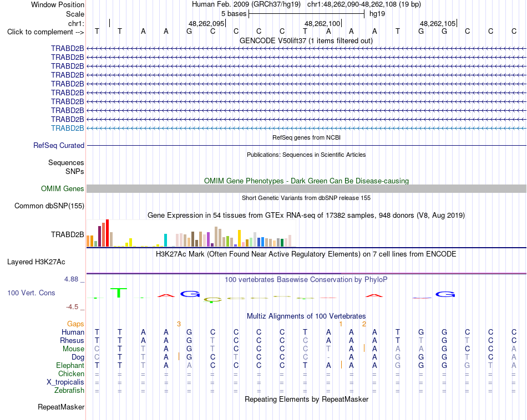Click the dark green bar in GTEx chart
This screenshot has height=420, width=527.
tap(282, 243)
